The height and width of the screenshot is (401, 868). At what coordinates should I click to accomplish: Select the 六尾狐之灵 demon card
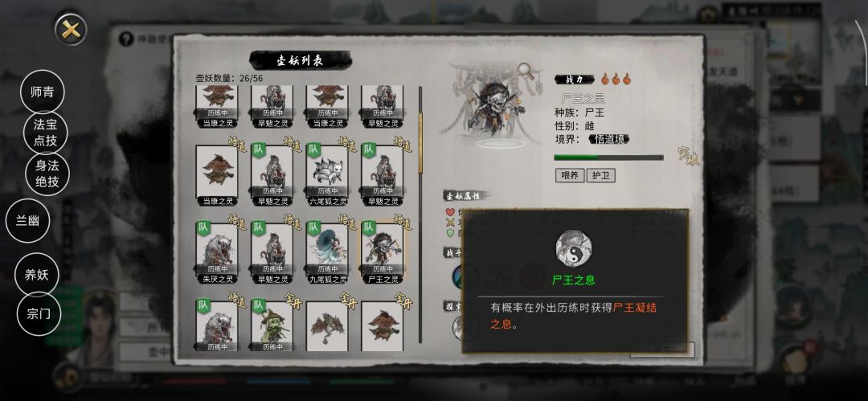(327, 175)
